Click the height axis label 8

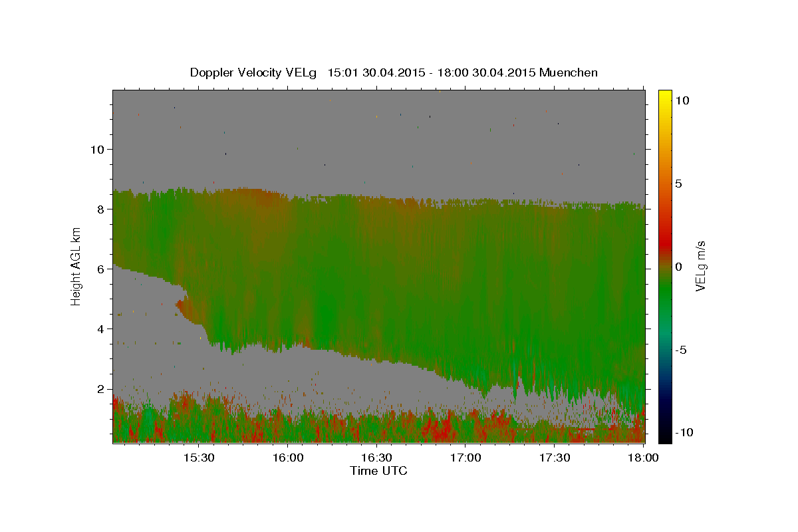click(101, 209)
